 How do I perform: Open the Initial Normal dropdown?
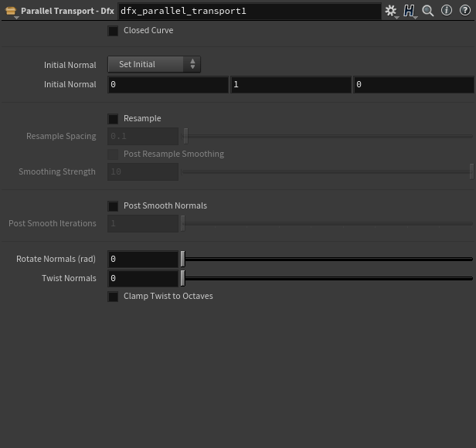[154, 65]
